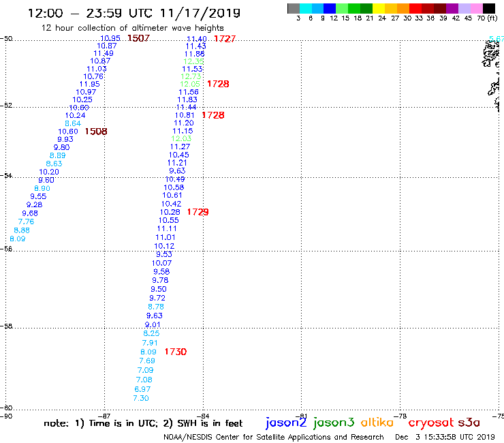Click the lavender swatch in the color scale

click(x=464, y=8)
